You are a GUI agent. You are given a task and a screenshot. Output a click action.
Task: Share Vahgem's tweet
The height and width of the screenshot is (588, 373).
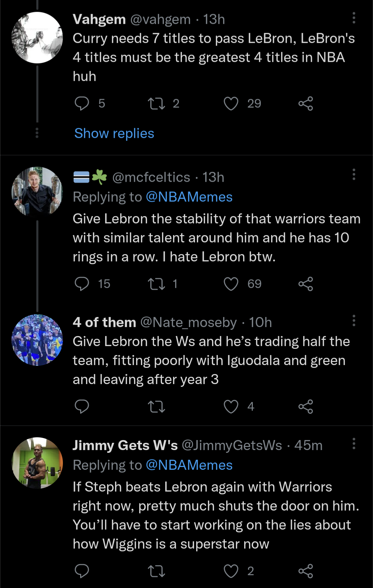[x=306, y=103]
